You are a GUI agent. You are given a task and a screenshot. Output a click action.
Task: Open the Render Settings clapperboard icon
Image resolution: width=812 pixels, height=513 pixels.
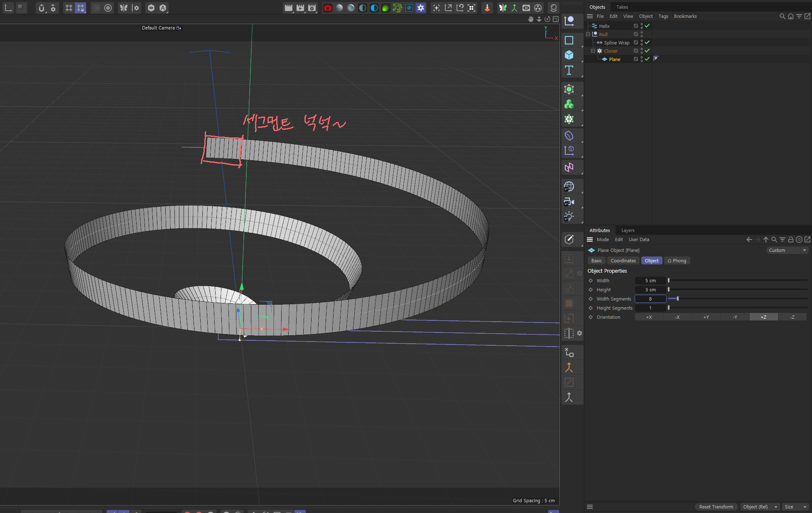[x=312, y=8]
